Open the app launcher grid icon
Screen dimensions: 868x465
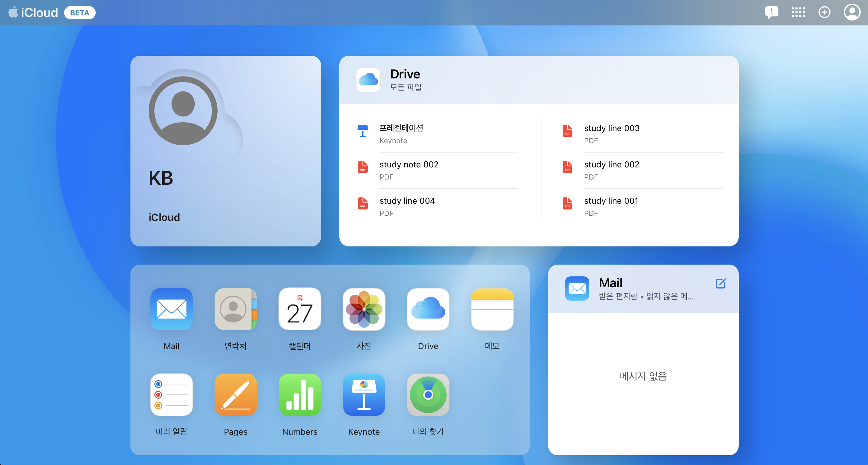[x=798, y=12]
